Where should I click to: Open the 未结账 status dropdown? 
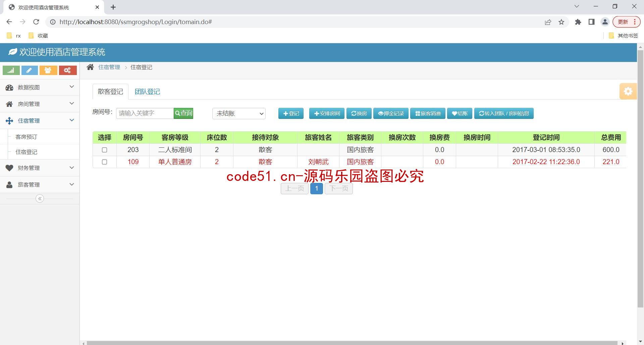pos(239,114)
